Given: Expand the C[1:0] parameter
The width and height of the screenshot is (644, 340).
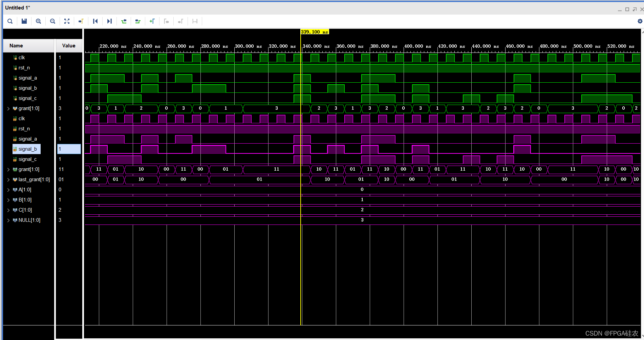Looking at the screenshot, I should 8,210.
